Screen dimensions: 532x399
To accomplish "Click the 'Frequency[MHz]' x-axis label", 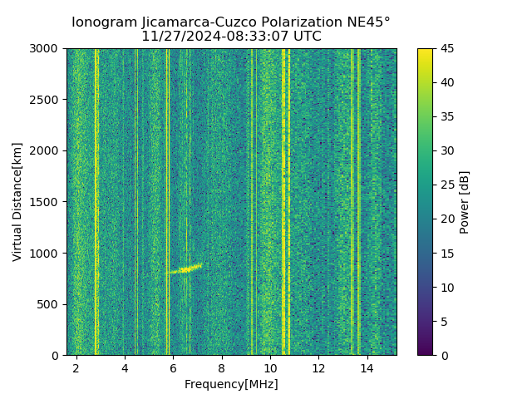I will [231, 384].
